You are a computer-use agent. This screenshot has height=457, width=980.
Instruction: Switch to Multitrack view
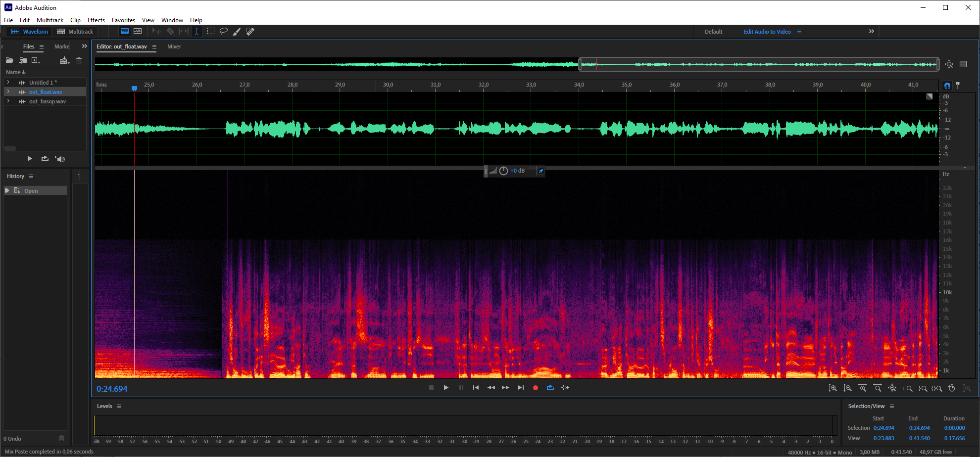(x=75, y=32)
